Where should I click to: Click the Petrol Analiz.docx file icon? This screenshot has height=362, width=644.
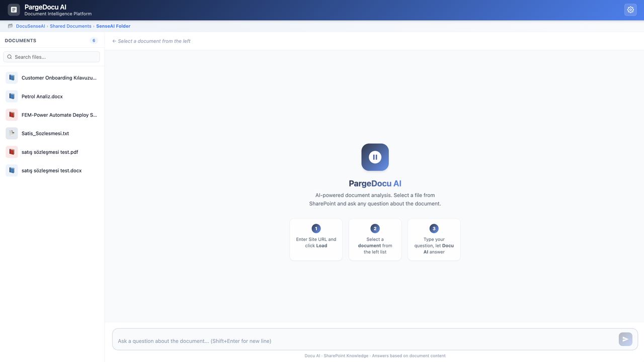12,97
